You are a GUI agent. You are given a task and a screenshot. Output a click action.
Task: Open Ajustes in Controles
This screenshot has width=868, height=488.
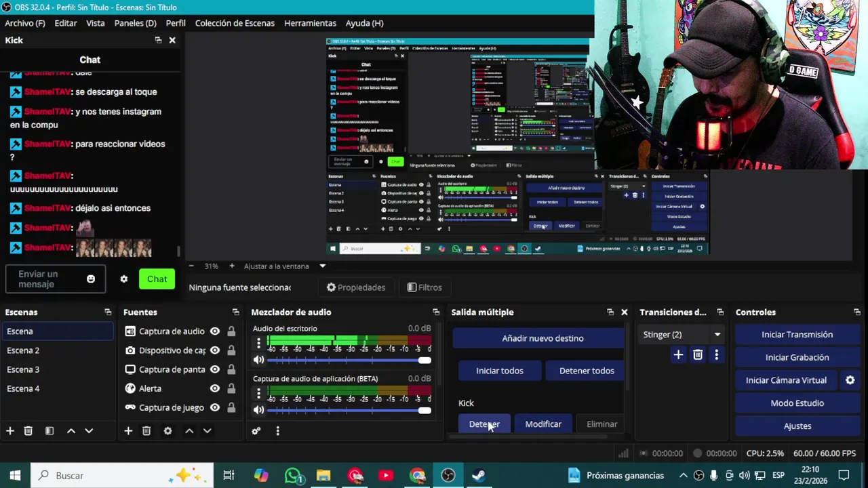pyautogui.click(x=797, y=426)
